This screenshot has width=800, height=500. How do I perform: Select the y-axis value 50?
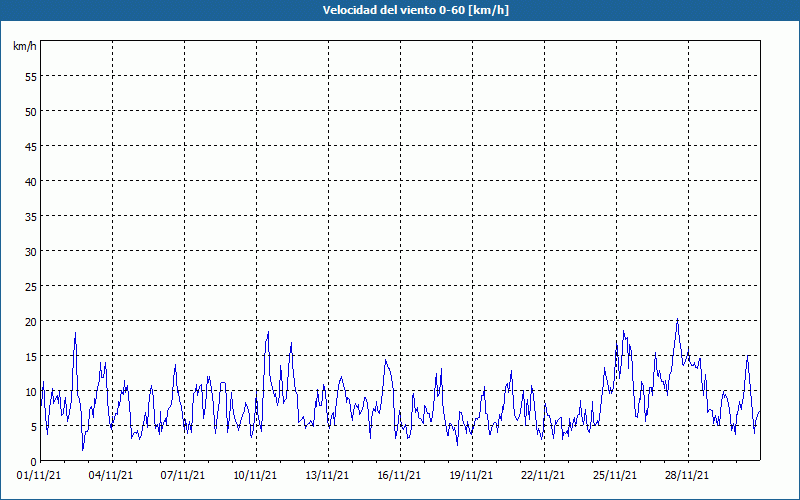tap(31, 112)
